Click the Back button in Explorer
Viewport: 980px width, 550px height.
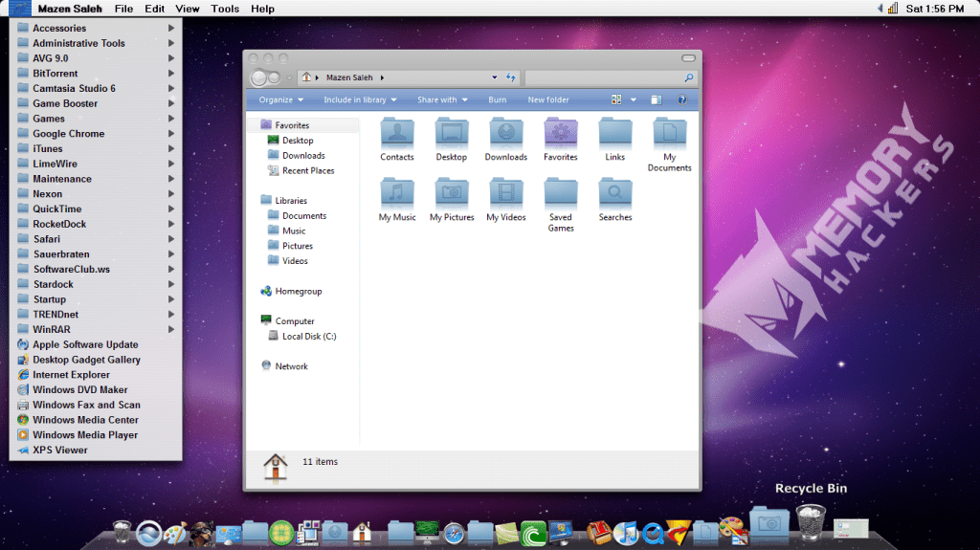(x=258, y=77)
